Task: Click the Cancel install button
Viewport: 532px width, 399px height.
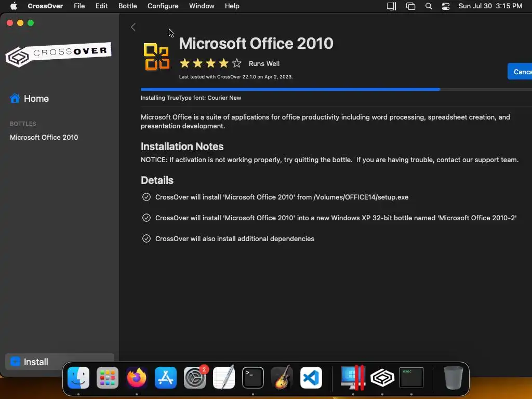Action: [520, 72]
